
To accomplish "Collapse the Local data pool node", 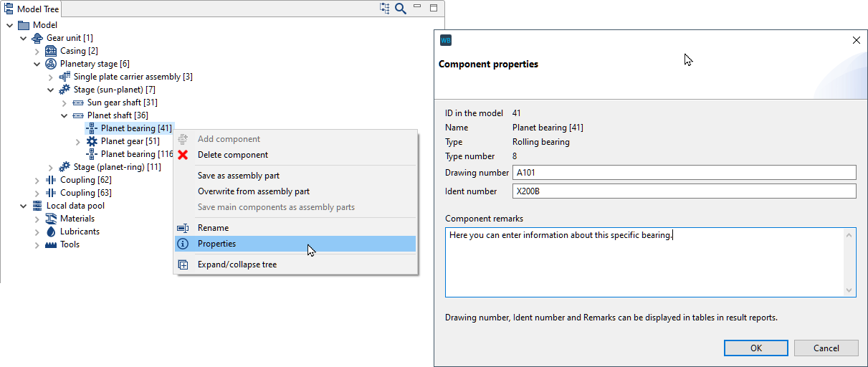I will [x=23, y=206].
